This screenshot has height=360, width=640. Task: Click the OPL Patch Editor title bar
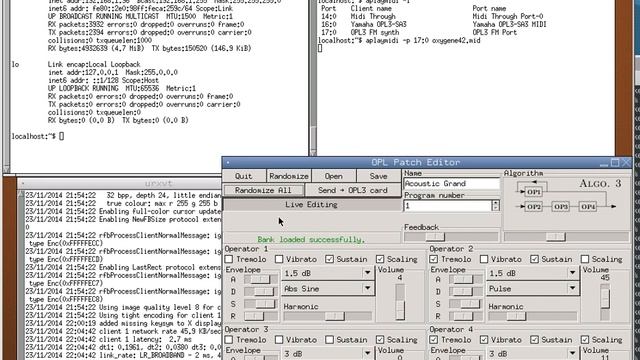416,162
